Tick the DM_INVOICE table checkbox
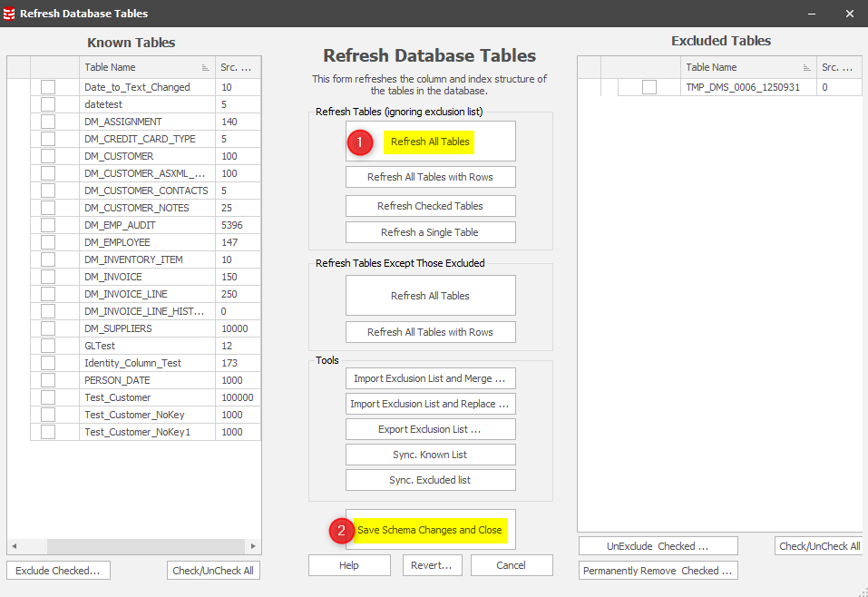 [x=48, y=277]
